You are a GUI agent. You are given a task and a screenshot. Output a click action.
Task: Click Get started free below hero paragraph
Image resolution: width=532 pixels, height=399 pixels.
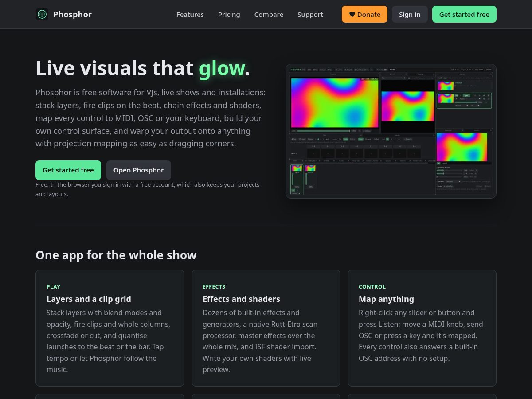(68, 170)
